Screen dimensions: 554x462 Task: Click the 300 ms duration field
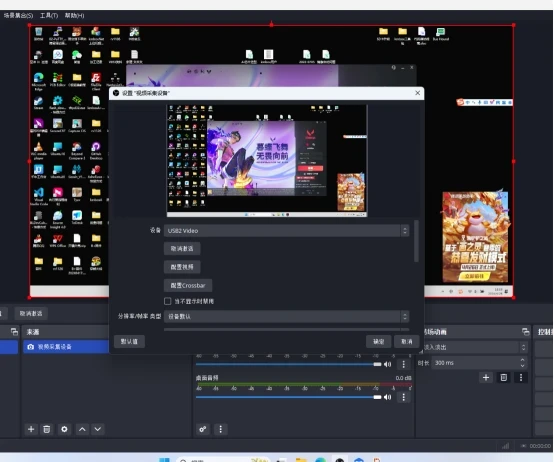tap(479, 363)
